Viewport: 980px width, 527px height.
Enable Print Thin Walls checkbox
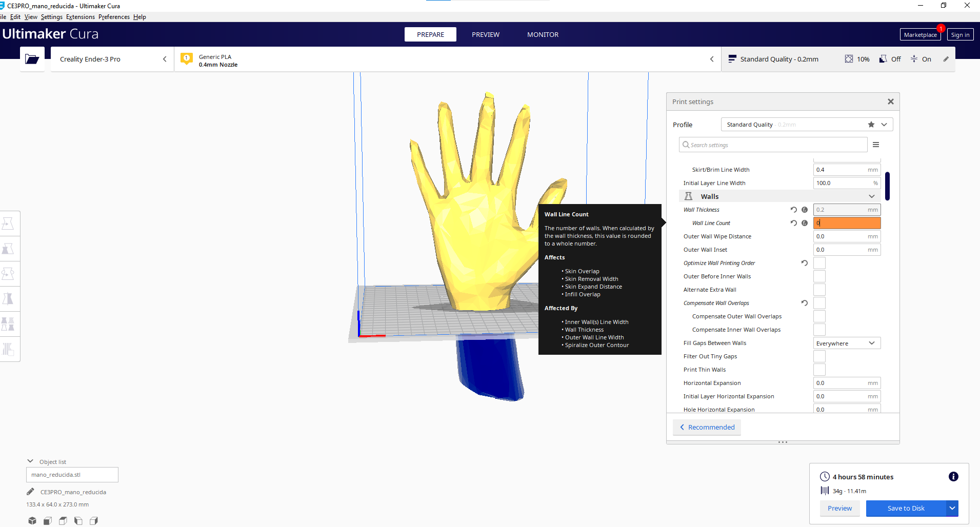(x=819, y=370)
